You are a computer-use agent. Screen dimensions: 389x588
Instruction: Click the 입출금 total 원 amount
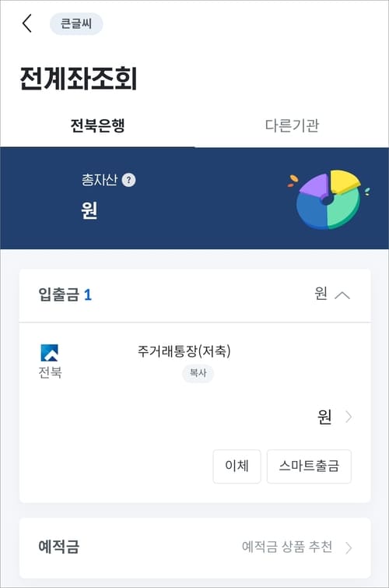pos(321,294)
